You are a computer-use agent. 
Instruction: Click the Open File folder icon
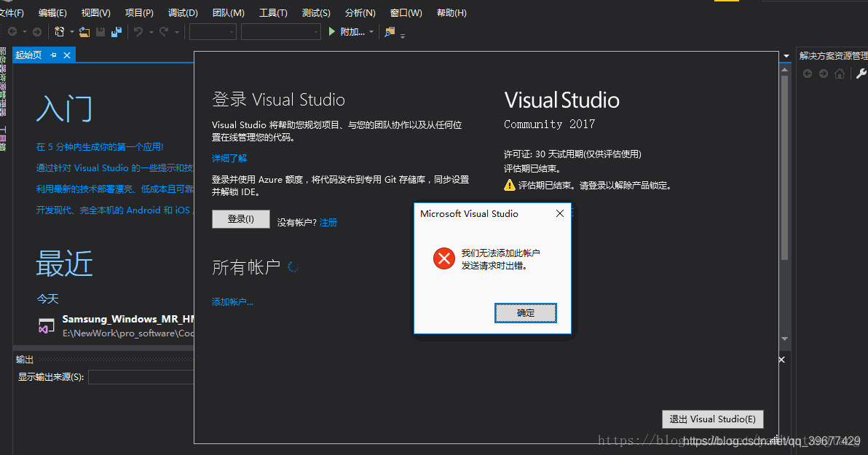point(84,32)
